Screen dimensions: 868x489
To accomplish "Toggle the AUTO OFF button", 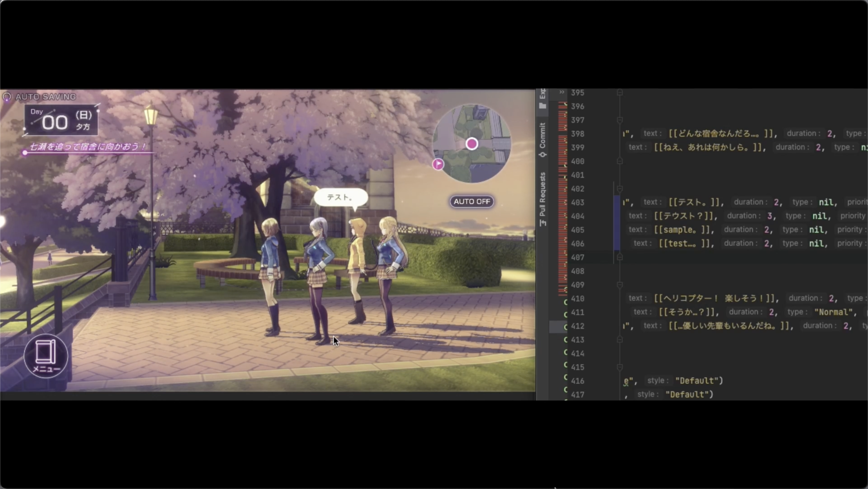I will click(472, 201).
